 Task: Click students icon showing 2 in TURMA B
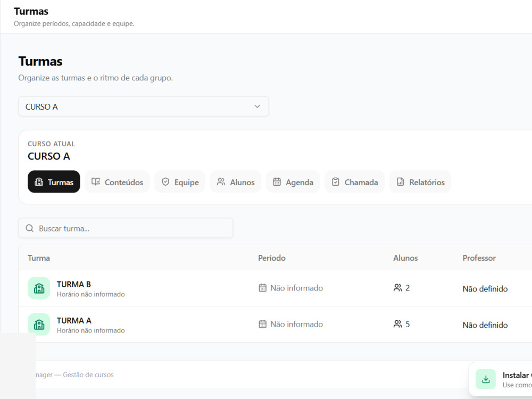pos(397,288)
